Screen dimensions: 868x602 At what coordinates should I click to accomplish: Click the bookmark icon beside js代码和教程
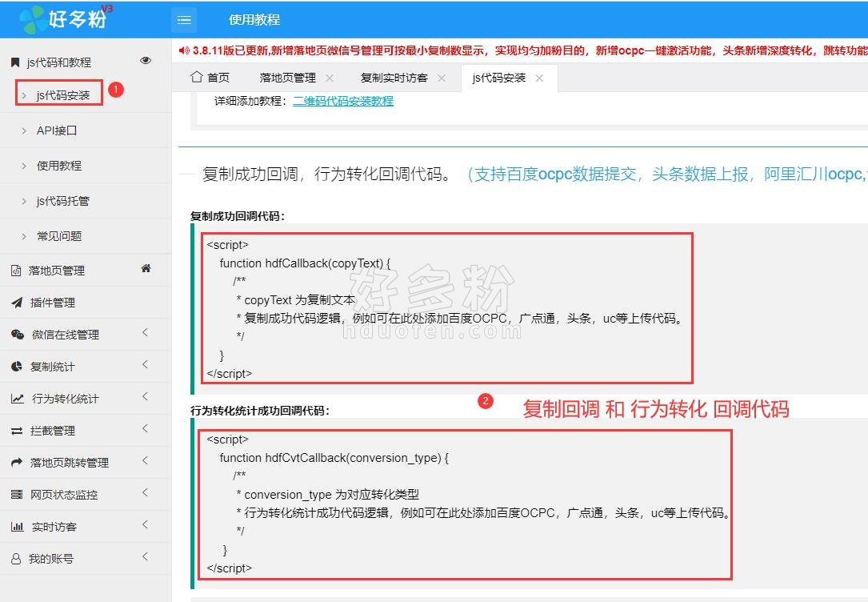[15, 62]
